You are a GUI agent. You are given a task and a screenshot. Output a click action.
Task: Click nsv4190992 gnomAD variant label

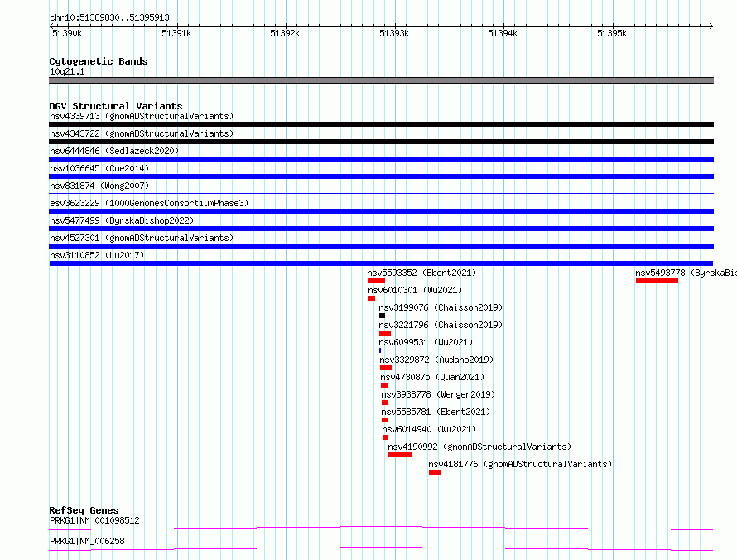point(479,447)
